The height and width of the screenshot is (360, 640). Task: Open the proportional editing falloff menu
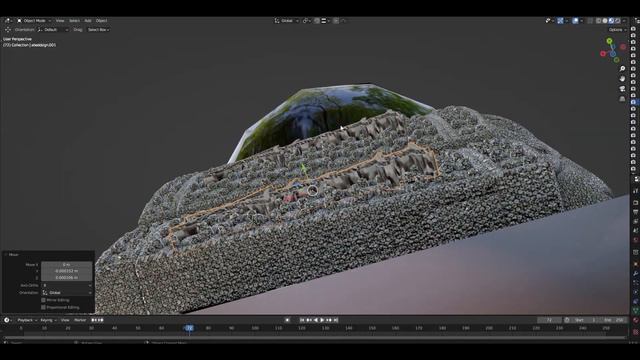coord(343,20)
